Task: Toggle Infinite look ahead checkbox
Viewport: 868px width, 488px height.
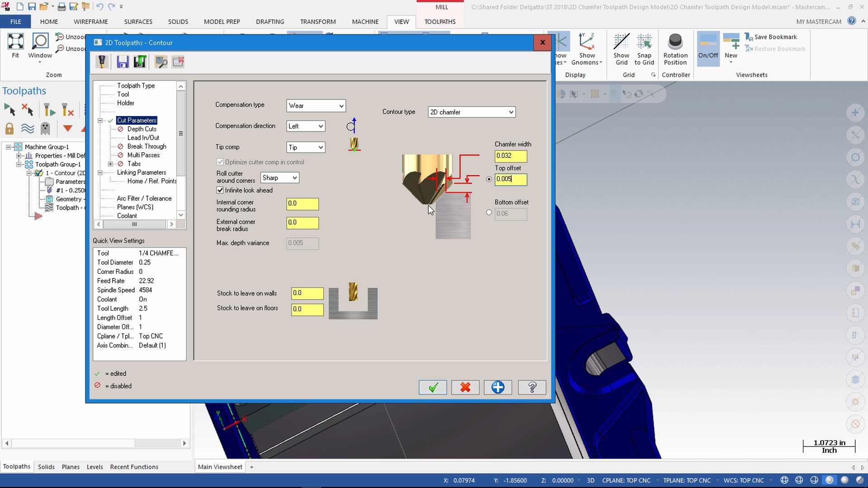Action: pyautogui.click(x=220, y=189)
